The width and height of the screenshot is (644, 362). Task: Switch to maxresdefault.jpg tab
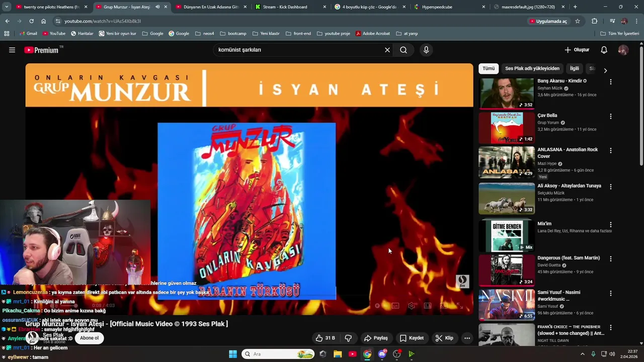click(x=528, y=7)
